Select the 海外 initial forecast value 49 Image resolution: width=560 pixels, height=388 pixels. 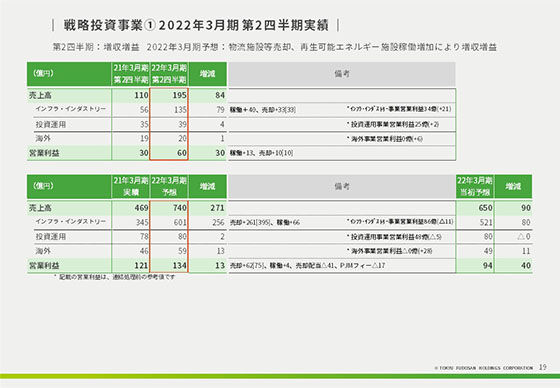[488, 251]
